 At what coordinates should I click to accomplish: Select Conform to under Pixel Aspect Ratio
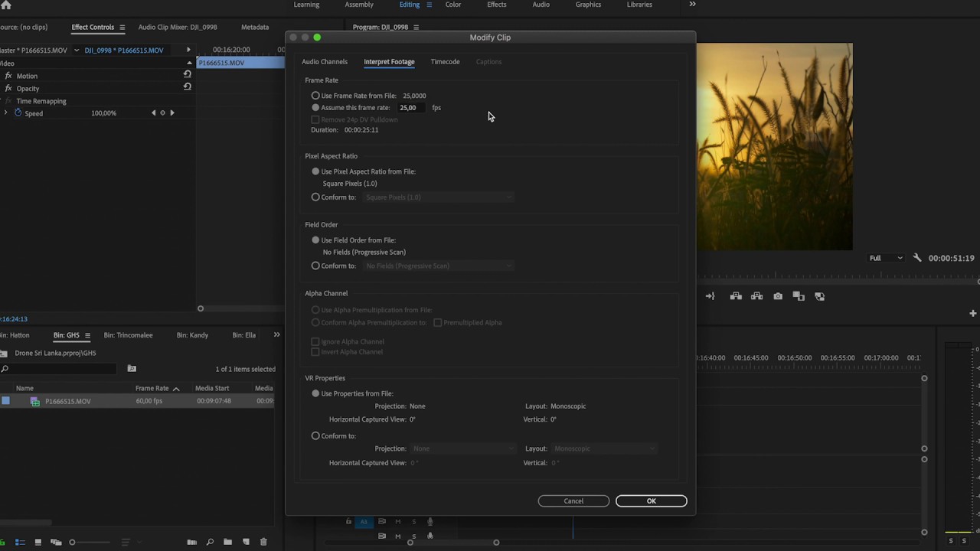point(315,197)
